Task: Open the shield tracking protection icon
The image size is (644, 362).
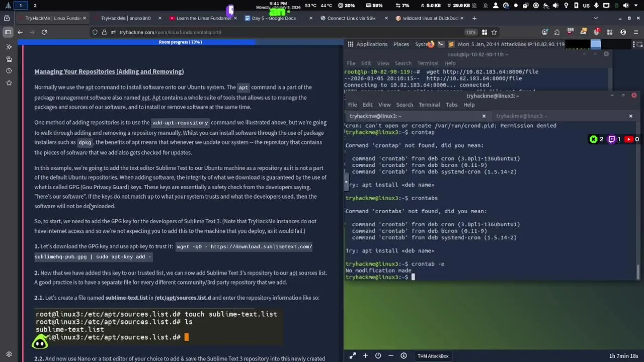Action: pos(95,32)
